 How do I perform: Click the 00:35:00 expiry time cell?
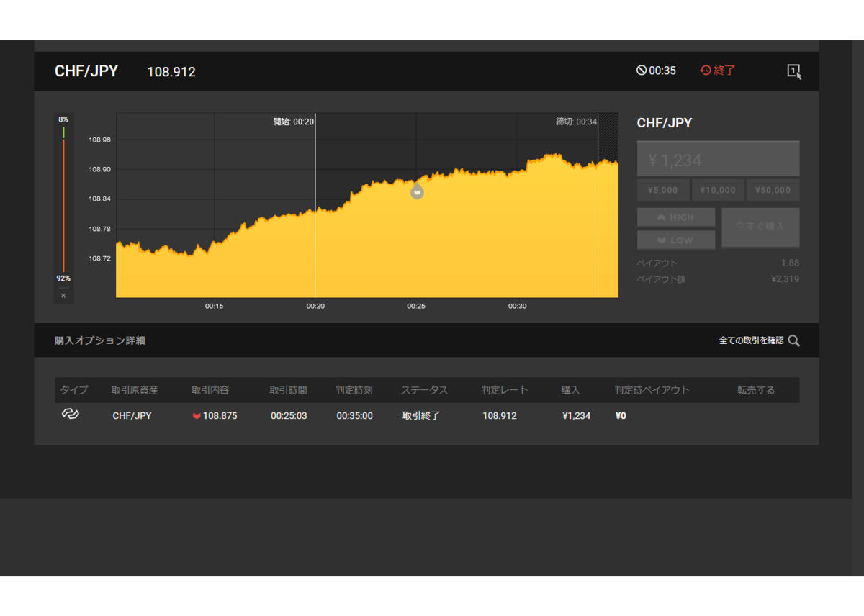tap(355, 416)
